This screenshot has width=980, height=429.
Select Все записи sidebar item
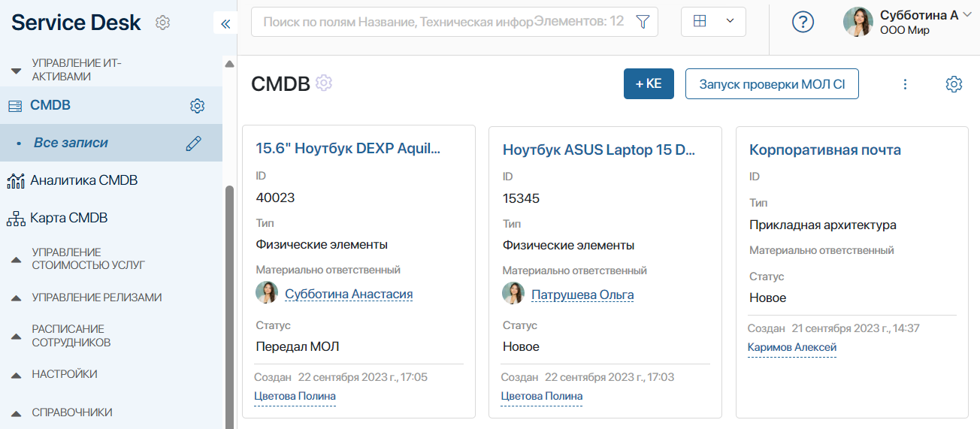point(71,143)
